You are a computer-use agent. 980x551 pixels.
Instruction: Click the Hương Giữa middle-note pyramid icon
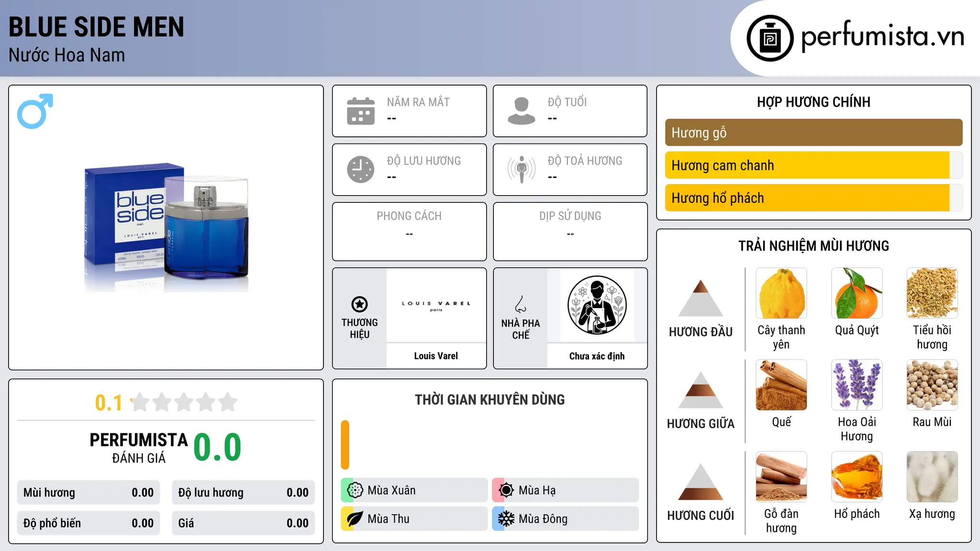(x=701, y=390)
